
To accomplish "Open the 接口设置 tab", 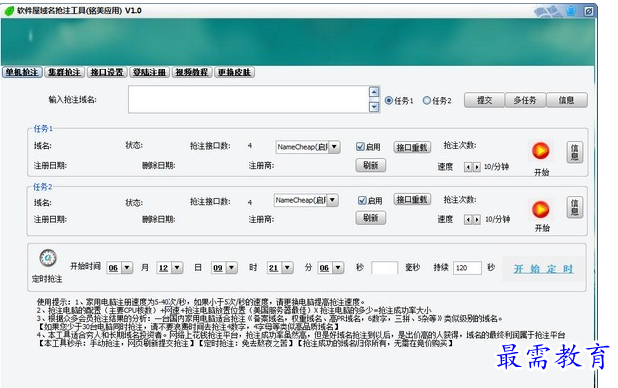I will tap(107, 73).
